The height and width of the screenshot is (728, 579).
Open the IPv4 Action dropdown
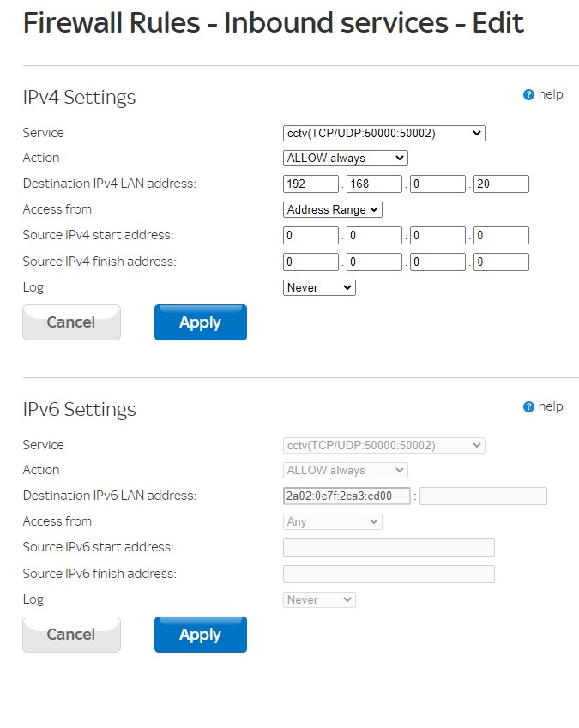345,158
